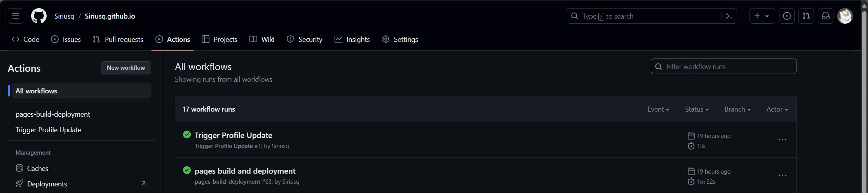868x193 pixels.
Task: Focus the Filter workflow runs field
Action: pos(723,67)
